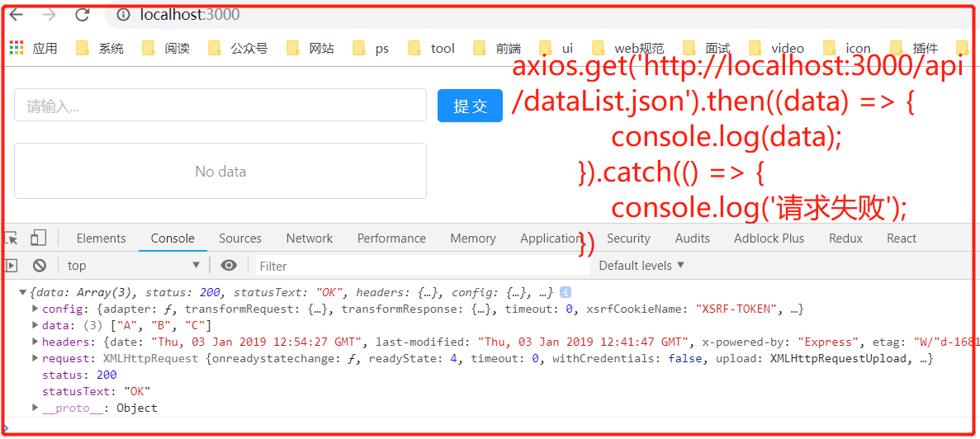Image resolution: width=980 pixels, height=439 pixels.
Task: Open the 系统 bookmark folder
Action: [x=100, y=48]
